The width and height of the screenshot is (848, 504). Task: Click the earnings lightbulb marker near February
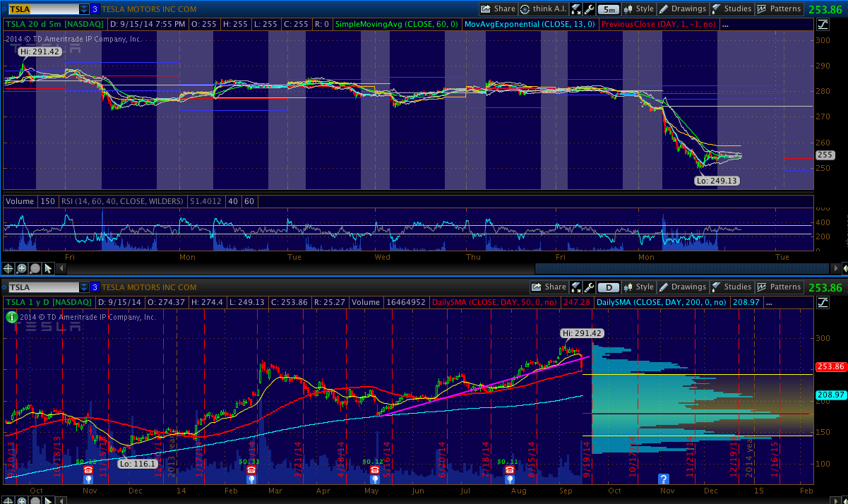pos(251,478)
